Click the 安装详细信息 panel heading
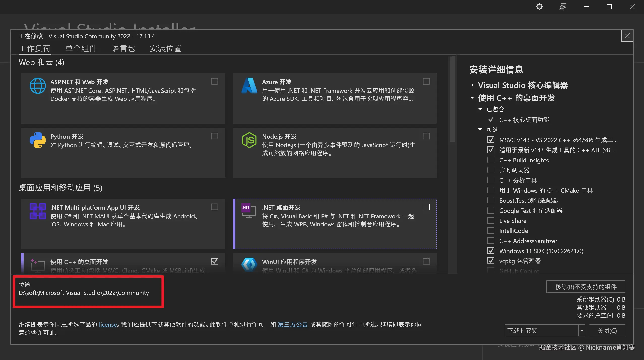This screenshot has height=360, width=644. (x=496, y=70)
